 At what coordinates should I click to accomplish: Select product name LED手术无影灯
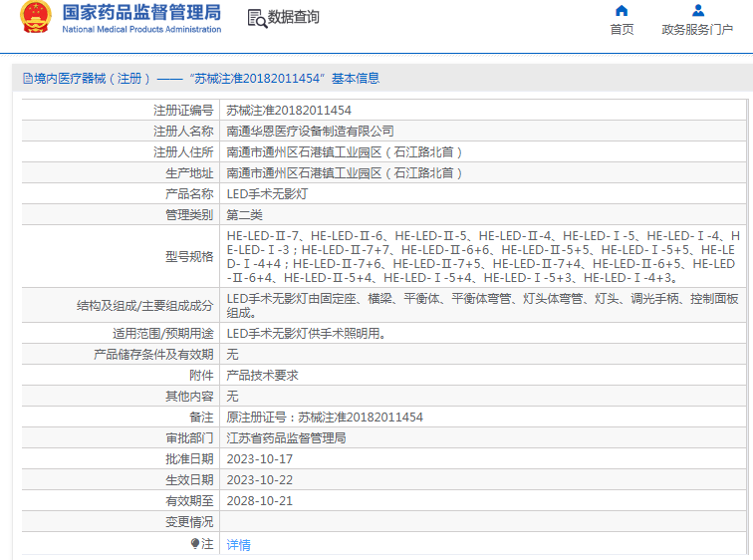(267, 194)
